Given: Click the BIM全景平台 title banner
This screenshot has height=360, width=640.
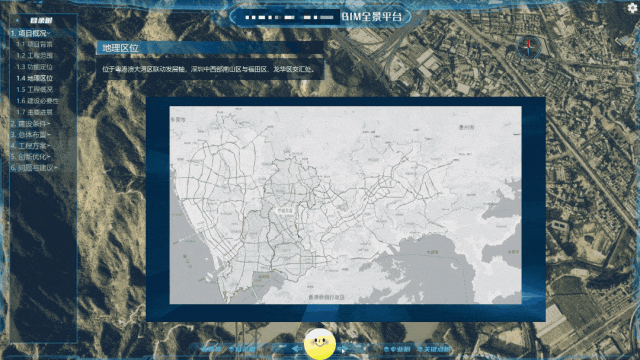Looking at the screenshot, I should point(320,17).
